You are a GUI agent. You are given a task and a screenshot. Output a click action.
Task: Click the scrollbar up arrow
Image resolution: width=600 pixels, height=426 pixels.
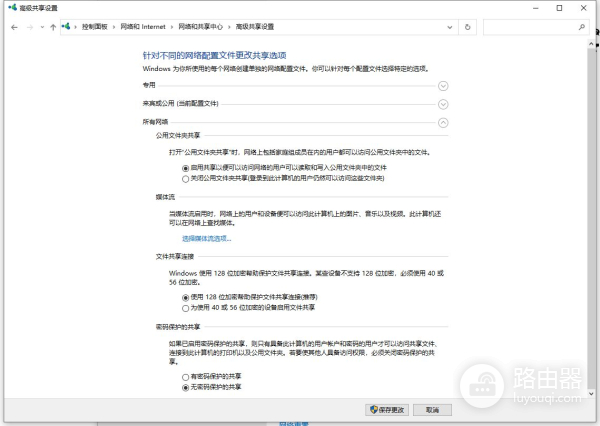591,44
